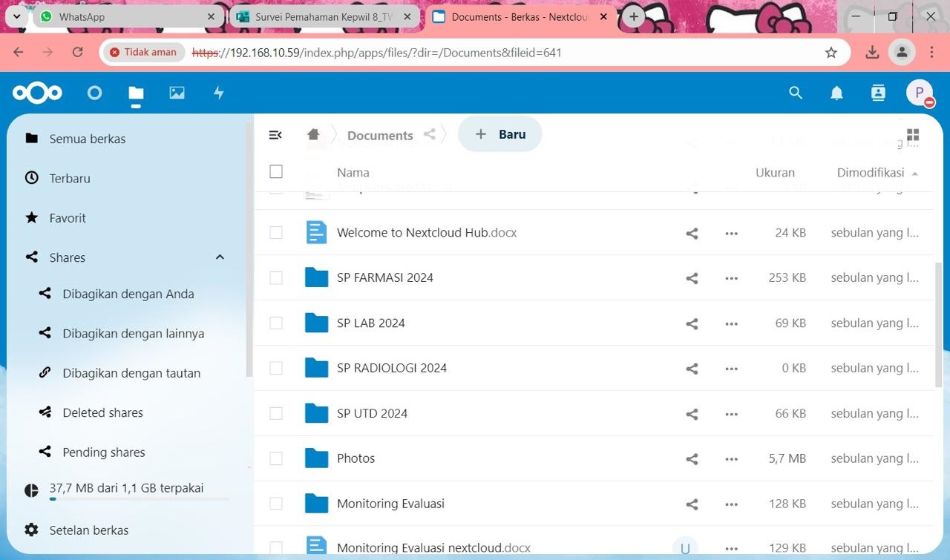Open the Nextcloud Photos app icon

click(x=177, y=93)
